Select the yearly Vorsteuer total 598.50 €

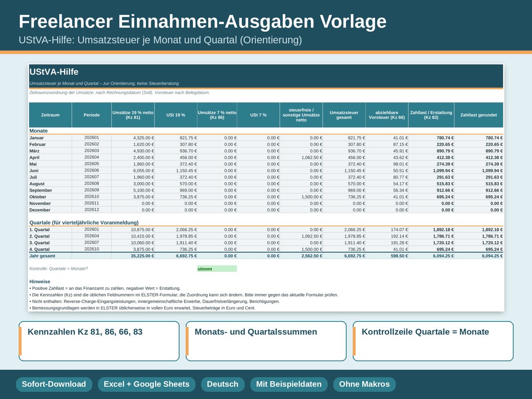point(387,256)
